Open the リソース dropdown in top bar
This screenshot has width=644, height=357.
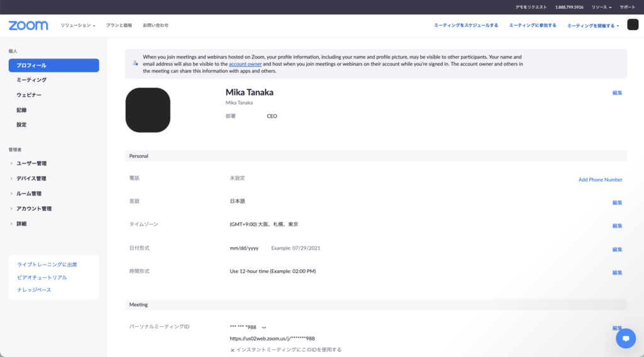[x=601, y=7]
